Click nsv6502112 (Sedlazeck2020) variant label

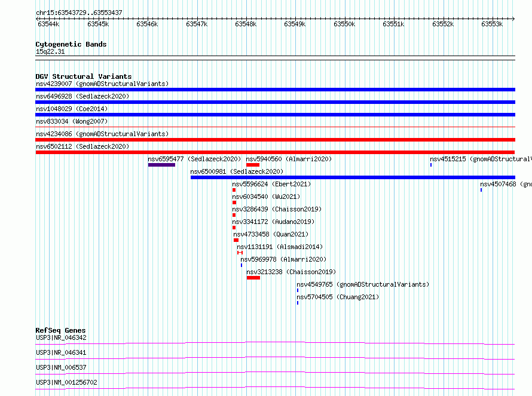(x=82, y=146)
